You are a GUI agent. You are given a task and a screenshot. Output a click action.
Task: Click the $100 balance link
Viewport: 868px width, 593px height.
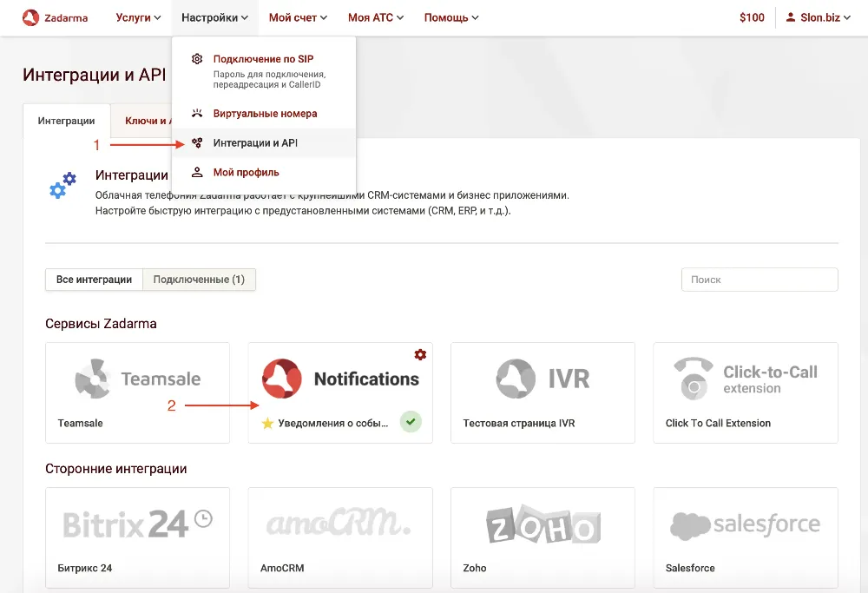pos(752,17)
